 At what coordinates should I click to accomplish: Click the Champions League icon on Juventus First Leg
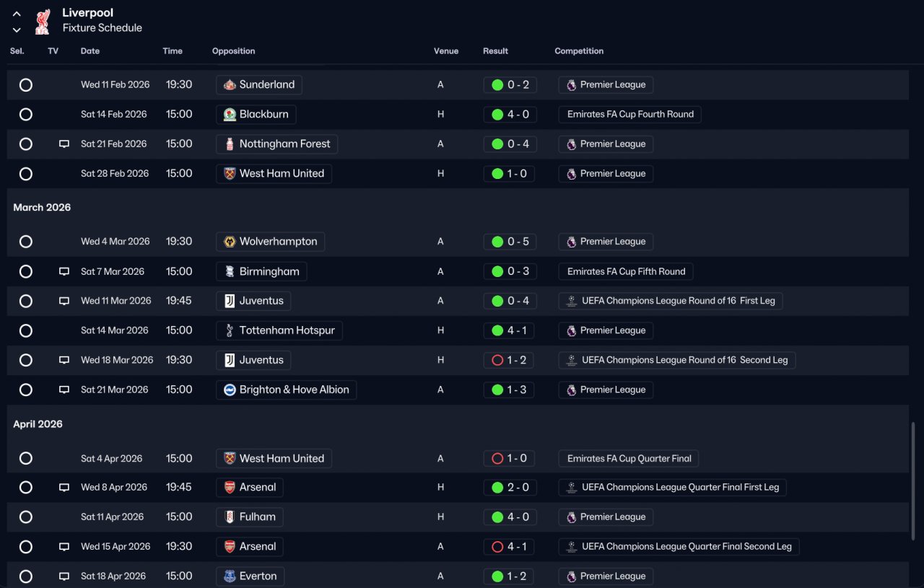[572, 301]
